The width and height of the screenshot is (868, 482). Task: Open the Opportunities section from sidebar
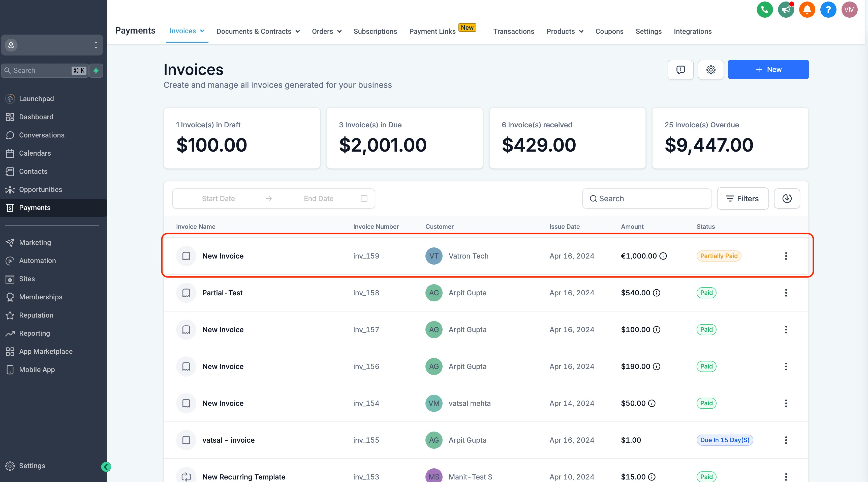40,190
